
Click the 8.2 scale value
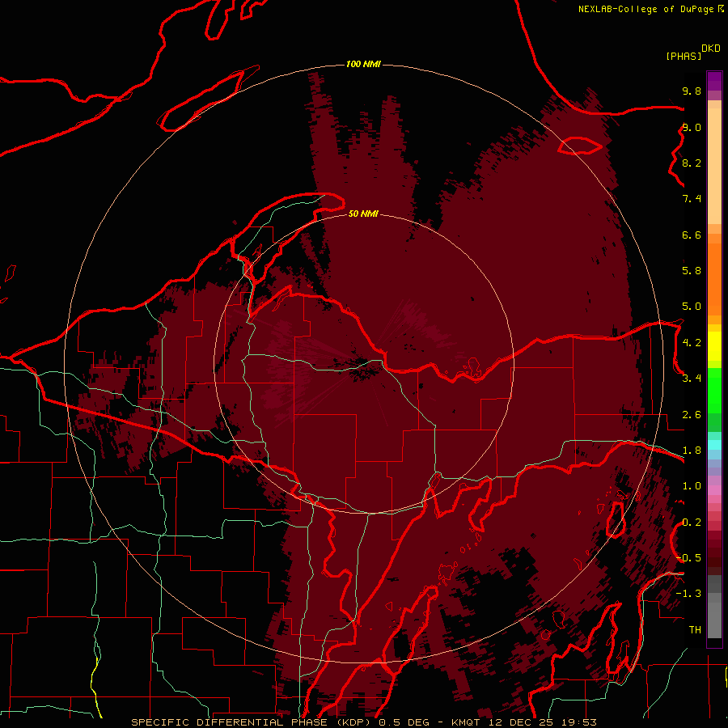692,163
